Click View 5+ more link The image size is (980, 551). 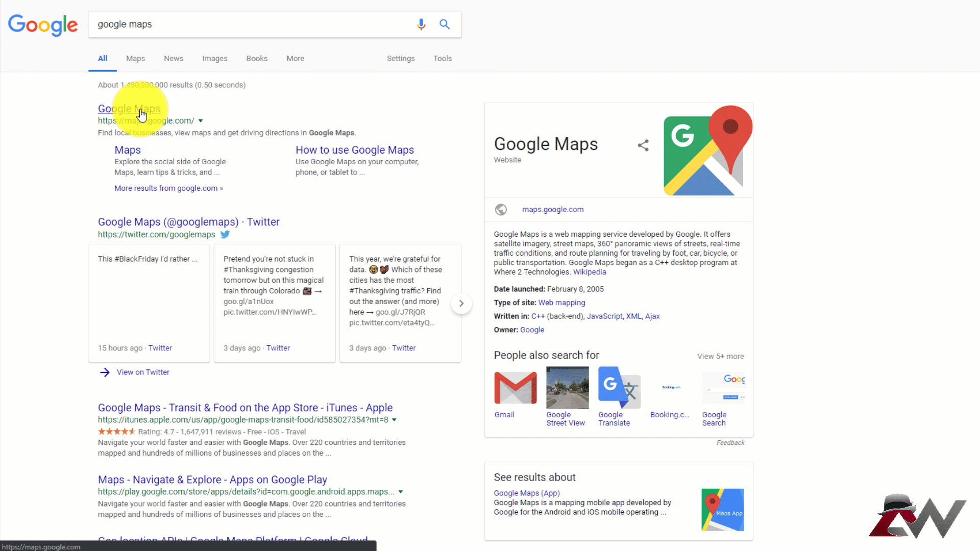click(721, 356)
